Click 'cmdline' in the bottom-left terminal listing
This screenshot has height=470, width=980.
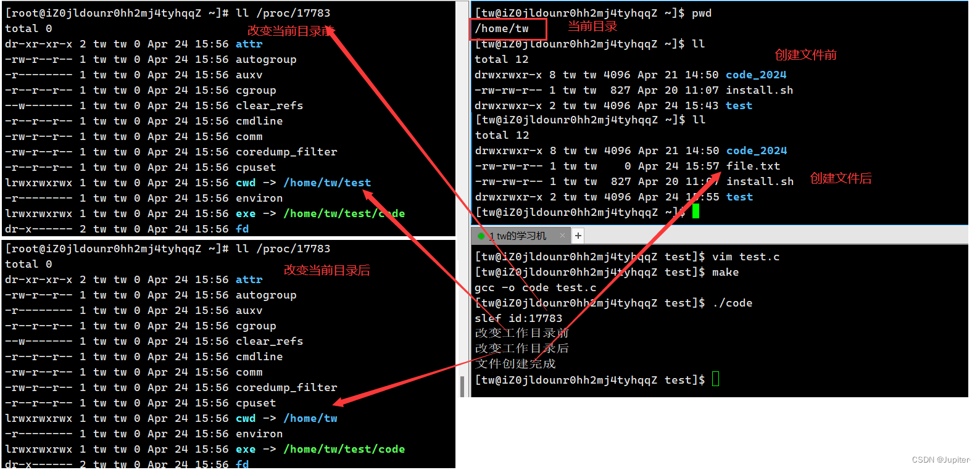pyautogui.click(x=259, y=357)
